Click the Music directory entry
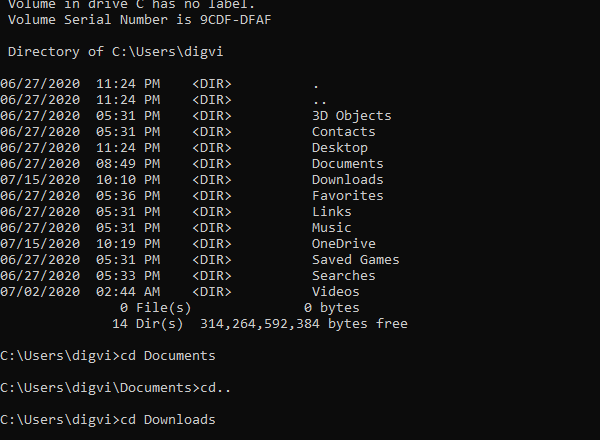Viewport: 600px width, 440px height. pos(331,227)
